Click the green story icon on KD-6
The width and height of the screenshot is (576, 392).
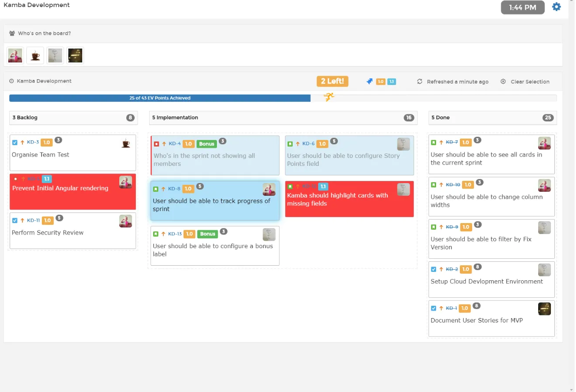pyautogui.click(x=290, y=144)
